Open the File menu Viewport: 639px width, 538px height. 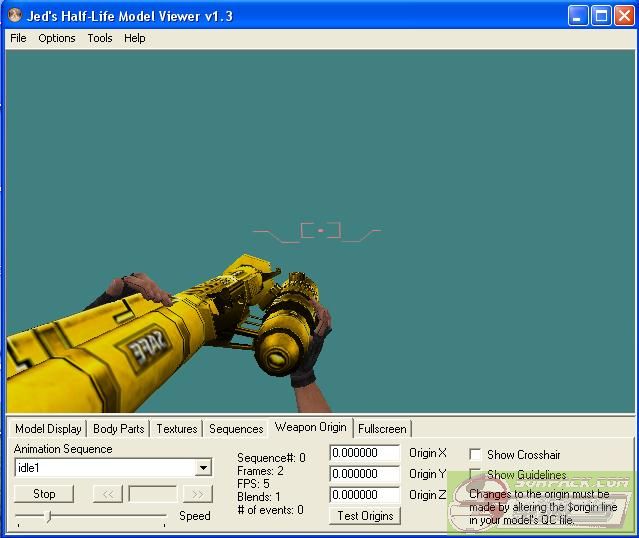tap(18, 38)
